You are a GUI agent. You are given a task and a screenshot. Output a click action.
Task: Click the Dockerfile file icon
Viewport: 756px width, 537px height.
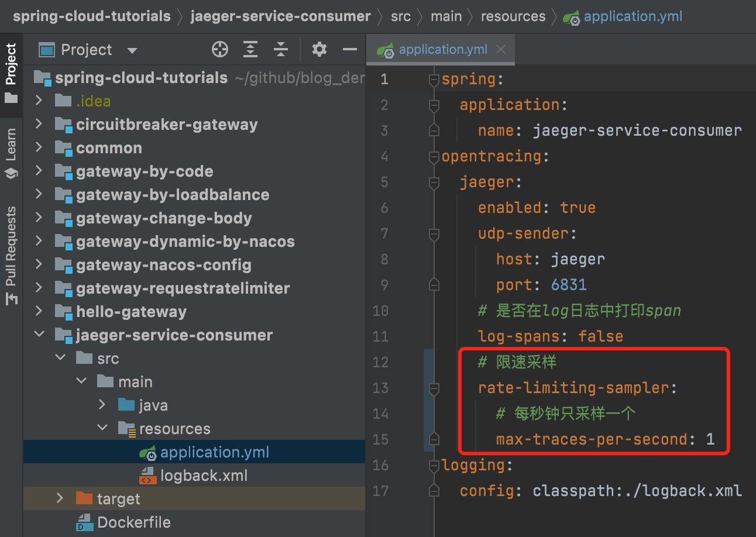[84, 522]
